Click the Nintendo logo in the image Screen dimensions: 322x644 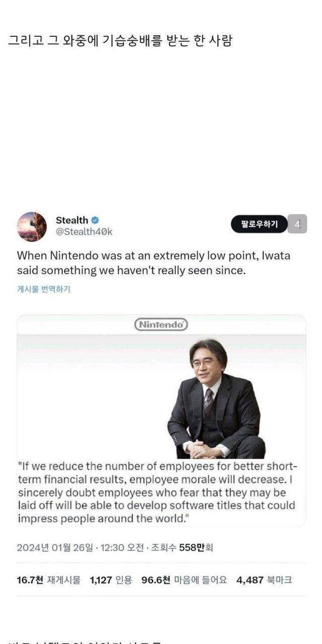pos(161,325)
